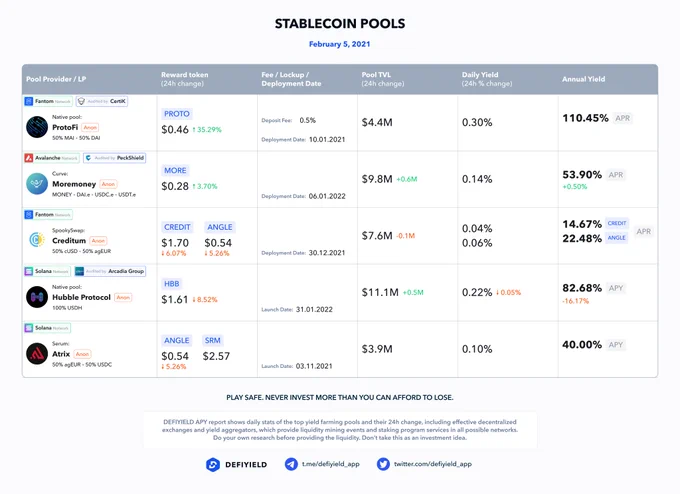Click the $0.46 PROTO price
The image size is (680, 494).
pos(175,130)
